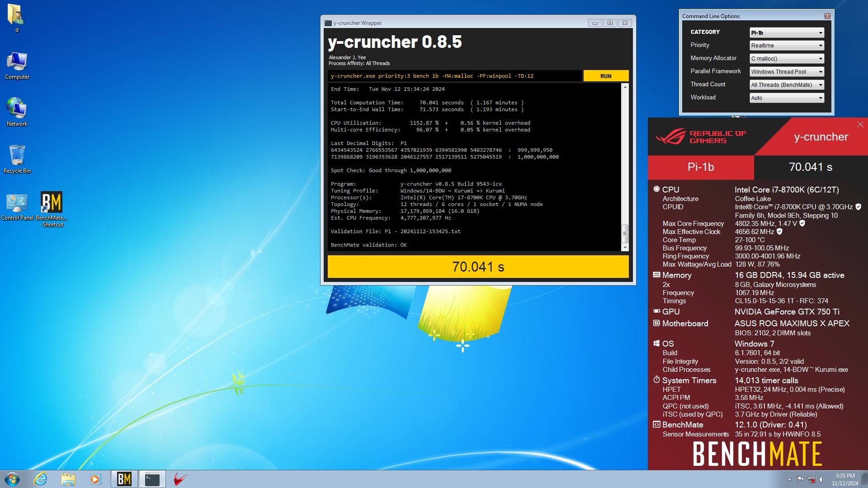The height and width of the screenshot is (488, 868).
Task: Launch the BenchMate shortcut on desktop
Action: [x=52, y=209]
